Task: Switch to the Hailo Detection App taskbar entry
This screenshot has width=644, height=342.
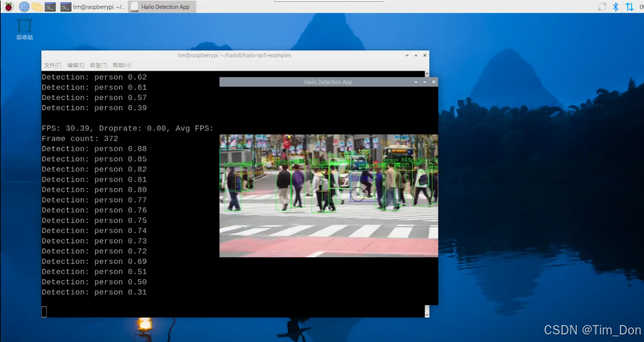Action: (162, 6)
